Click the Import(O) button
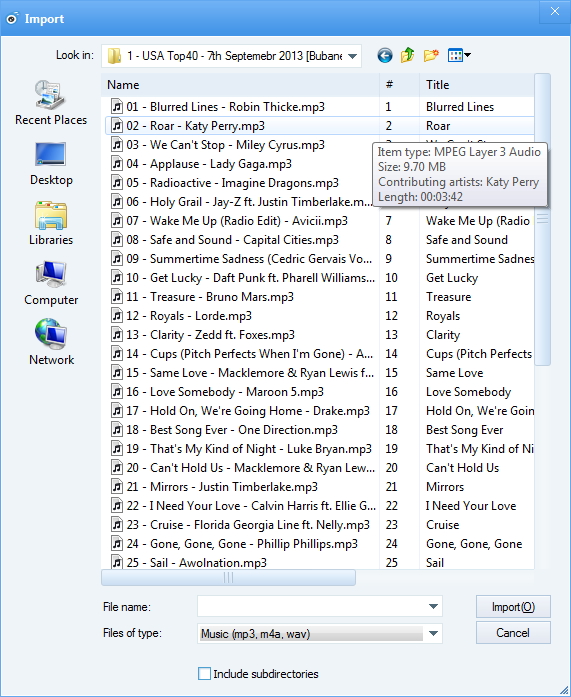 513,607
